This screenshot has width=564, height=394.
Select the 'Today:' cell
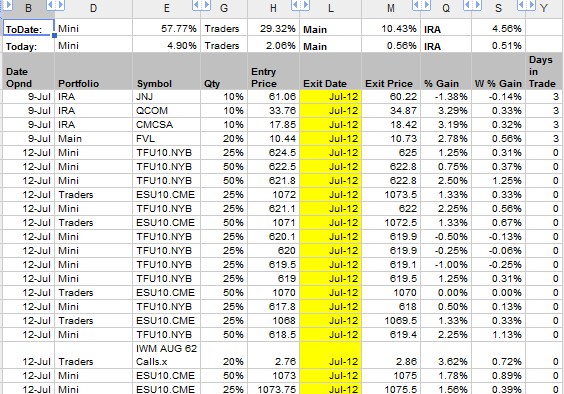29,45
